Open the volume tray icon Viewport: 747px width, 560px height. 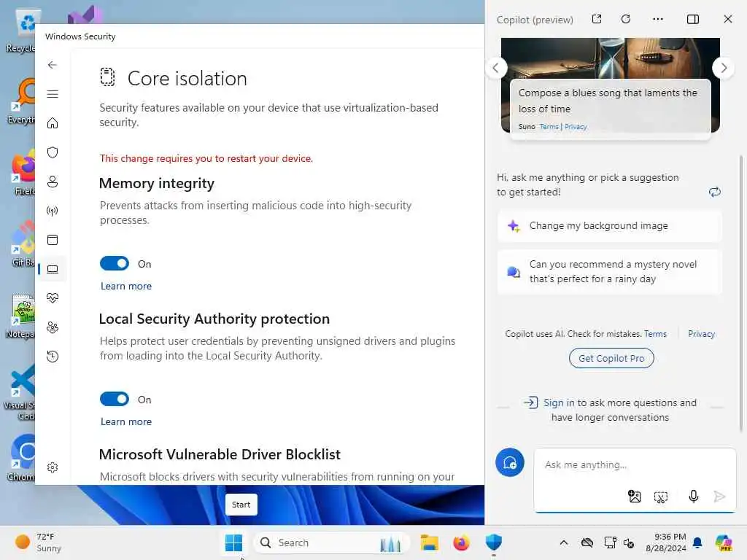click(629, 542)
